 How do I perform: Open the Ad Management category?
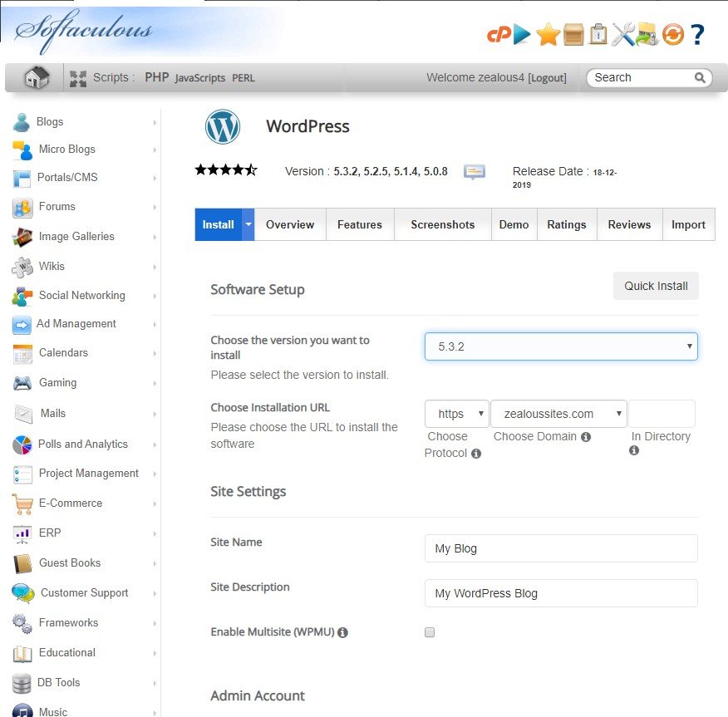(x=76, y=324)
